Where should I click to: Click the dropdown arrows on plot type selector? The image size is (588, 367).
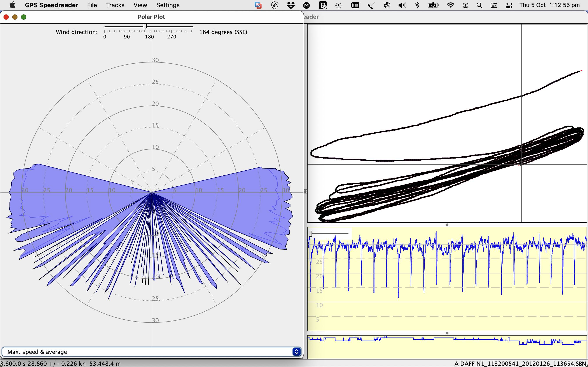pyautogui.click(x=296, y=352)
